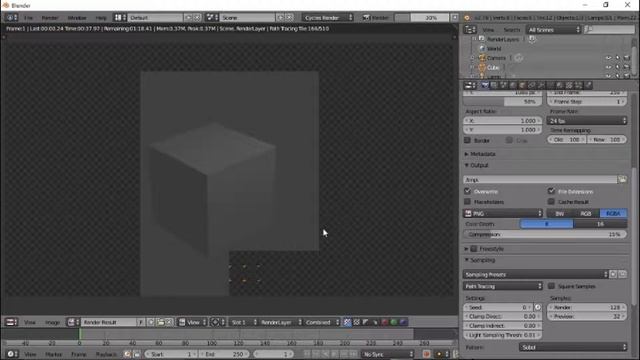Select RGBA color mode button
The image size is (640, 360).
tap(613, 213)
